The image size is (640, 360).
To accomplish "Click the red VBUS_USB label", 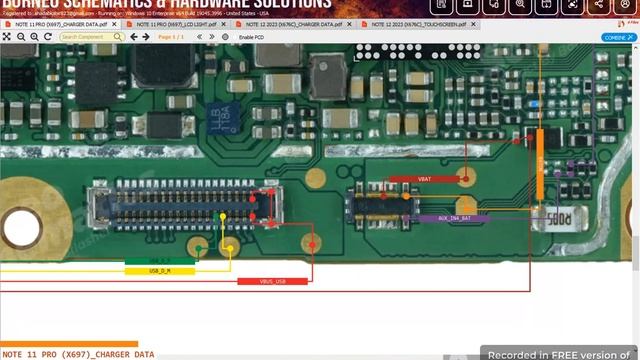I will pyautogui.click(x=272, y=282).
